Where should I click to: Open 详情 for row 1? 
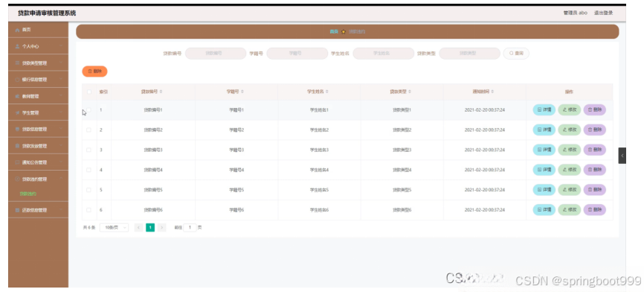(x=544, y=110)
